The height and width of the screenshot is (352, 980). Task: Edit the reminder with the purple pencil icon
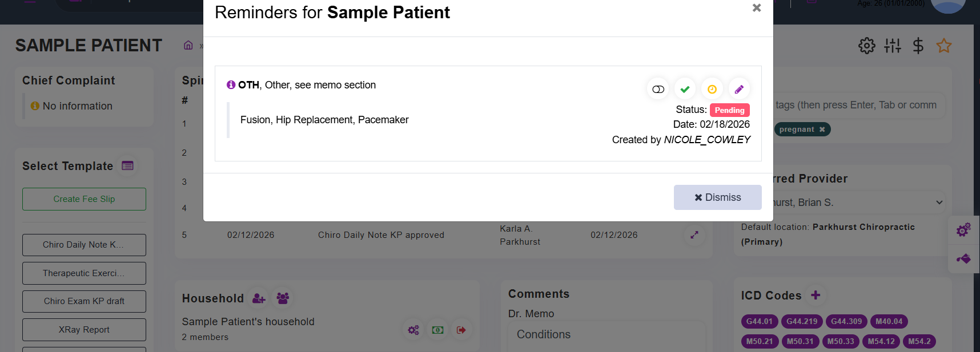coord(739,89)
